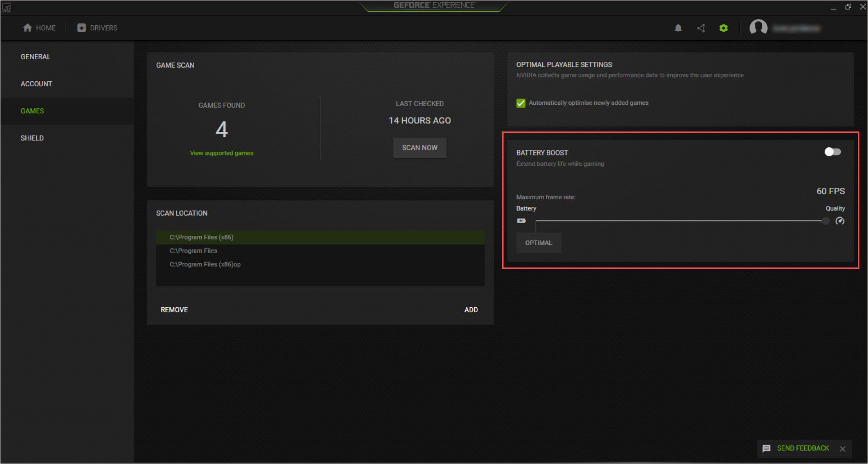Click the quality gauge icon on the slider

[840, 221]
